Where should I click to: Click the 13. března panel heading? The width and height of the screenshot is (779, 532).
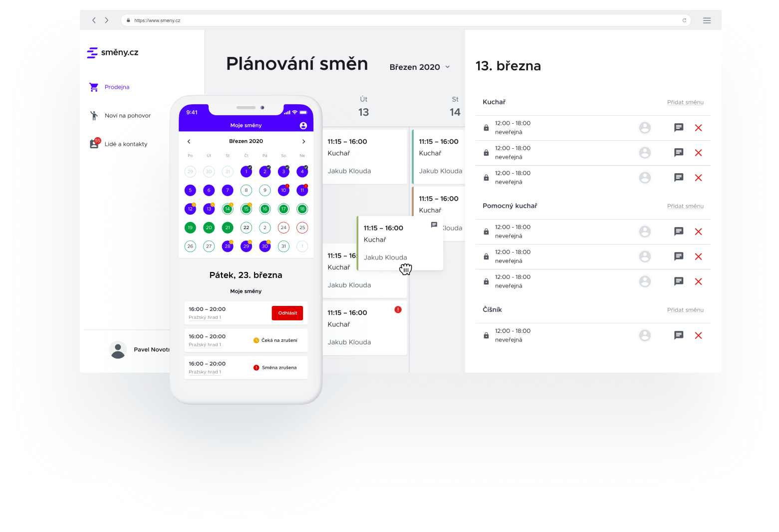(x=508, y=66)
